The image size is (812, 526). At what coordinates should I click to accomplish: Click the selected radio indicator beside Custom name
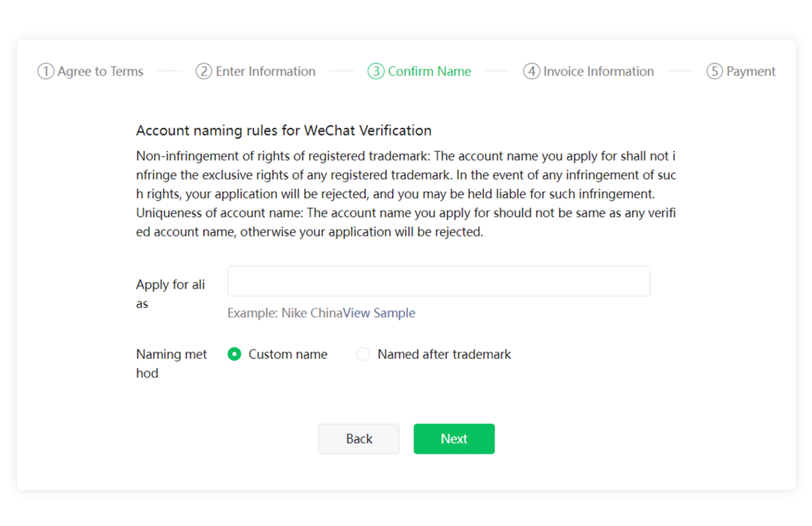tap(234, 354)
